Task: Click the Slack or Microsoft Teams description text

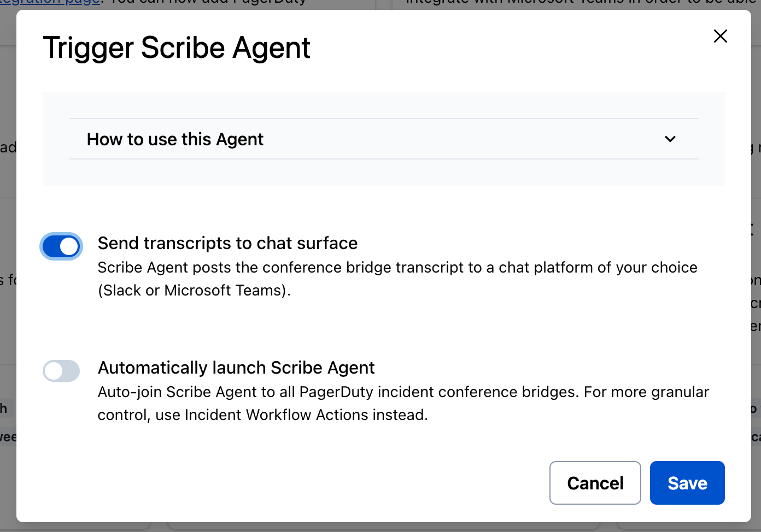Action: 194,290
